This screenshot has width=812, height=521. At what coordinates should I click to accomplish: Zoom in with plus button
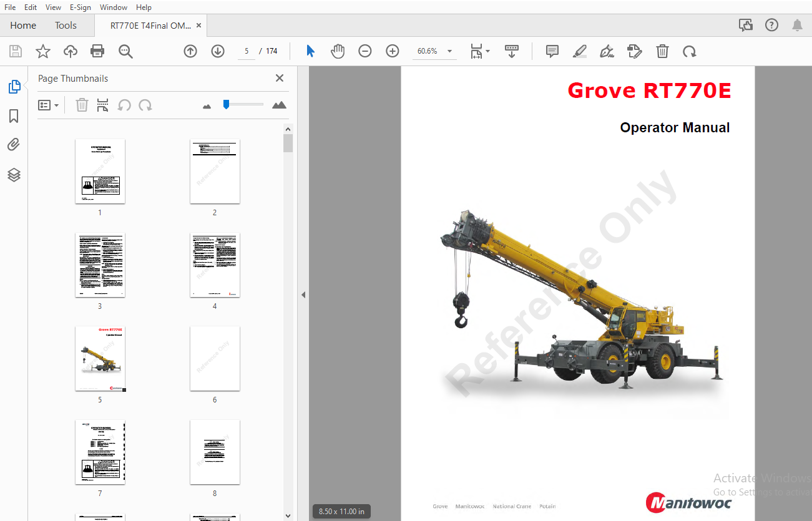(393, 51)
